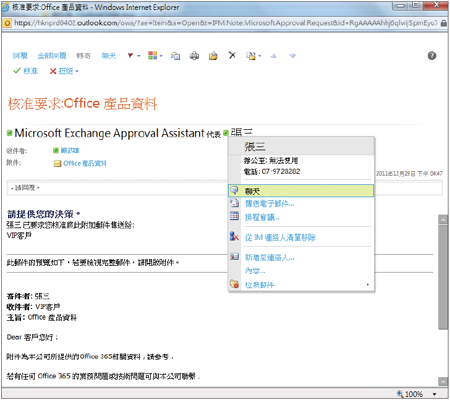Click the scrollbar up arrow

(x=443, y=219)
